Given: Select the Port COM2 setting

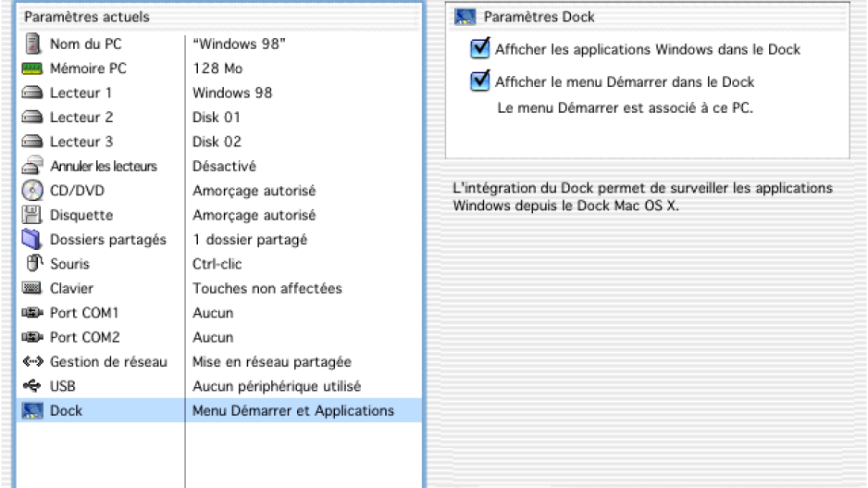Looking at the screenshot, I should coord(219,337).
